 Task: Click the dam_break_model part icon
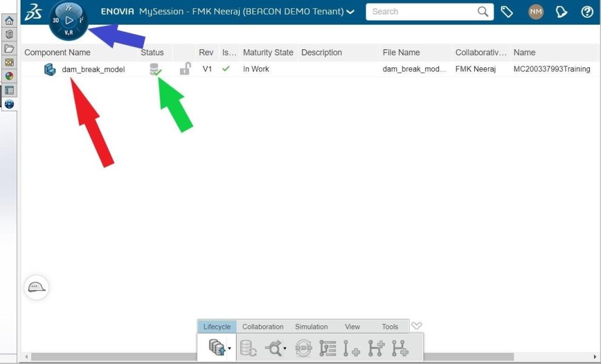(x=50, y=69)
